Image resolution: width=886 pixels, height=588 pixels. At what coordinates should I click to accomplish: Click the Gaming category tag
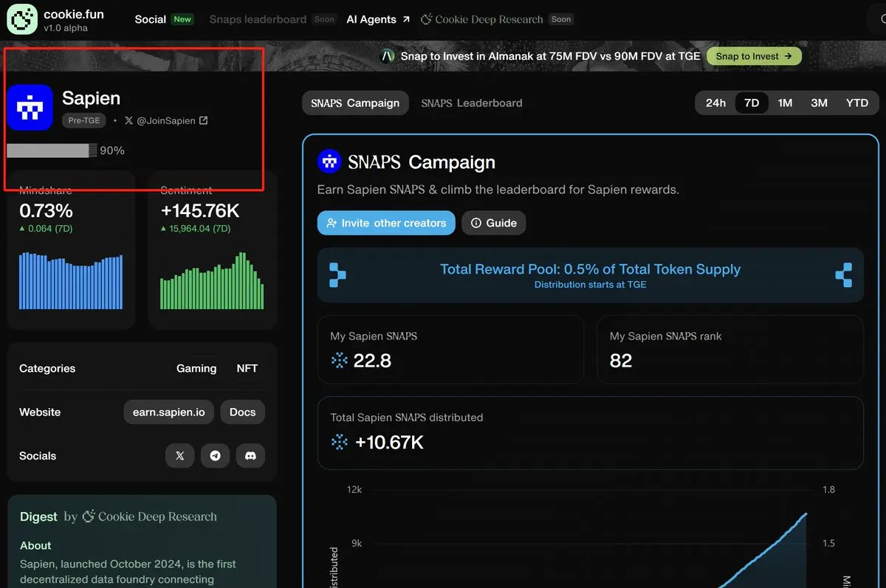click(x=196, y=368)
